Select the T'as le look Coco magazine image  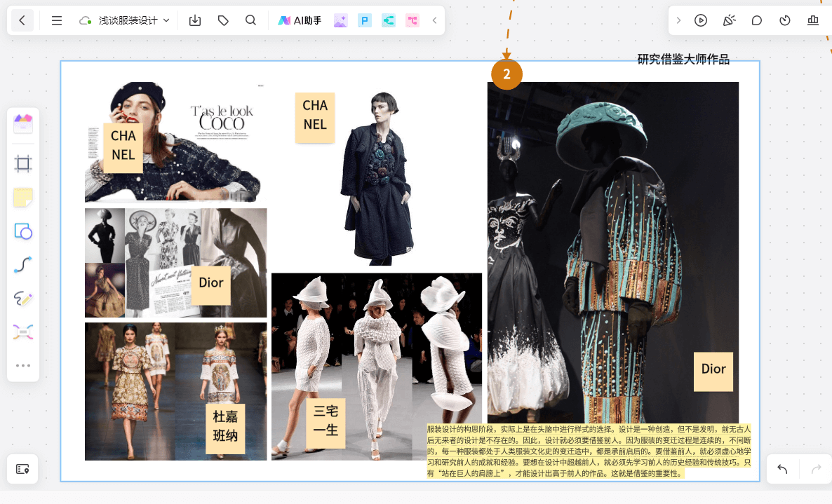coord(174,142)
